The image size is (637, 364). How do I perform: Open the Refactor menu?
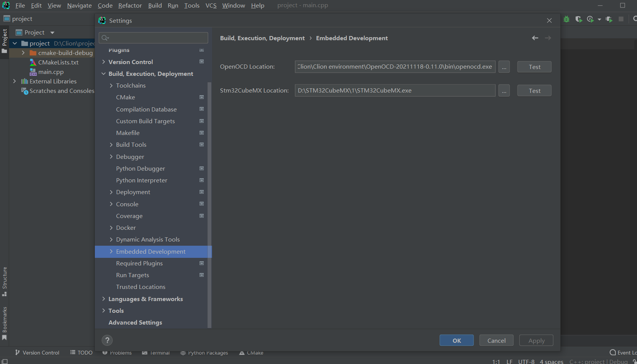[130, 5]
